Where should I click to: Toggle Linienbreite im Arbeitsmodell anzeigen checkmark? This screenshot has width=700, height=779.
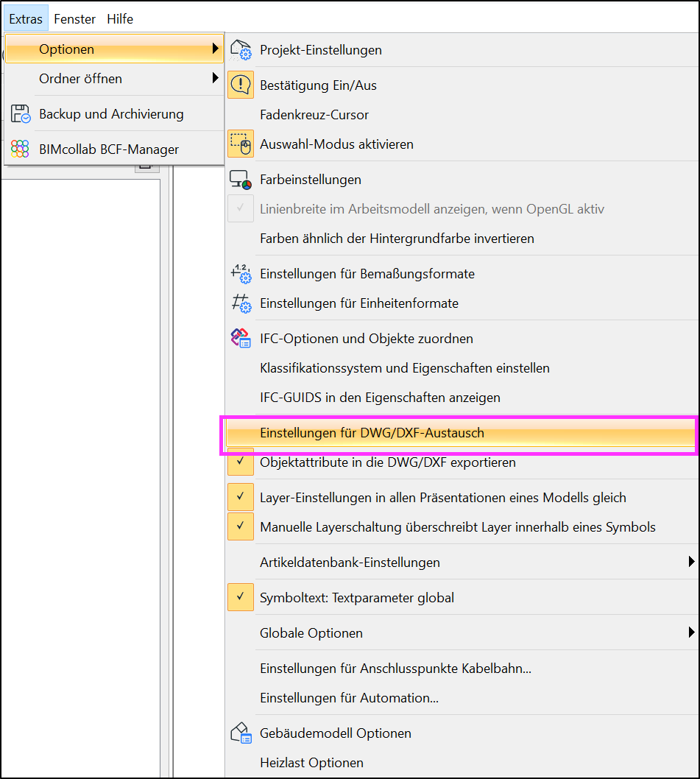point(241,208)
